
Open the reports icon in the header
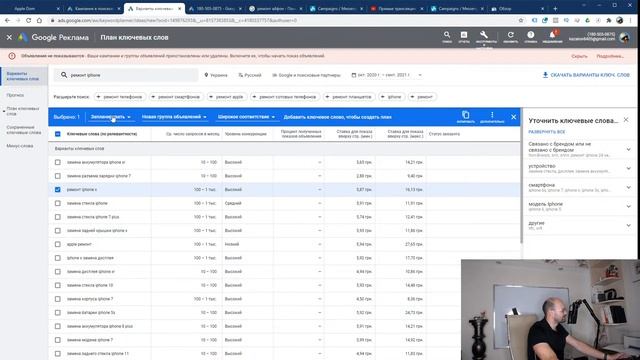464,36
